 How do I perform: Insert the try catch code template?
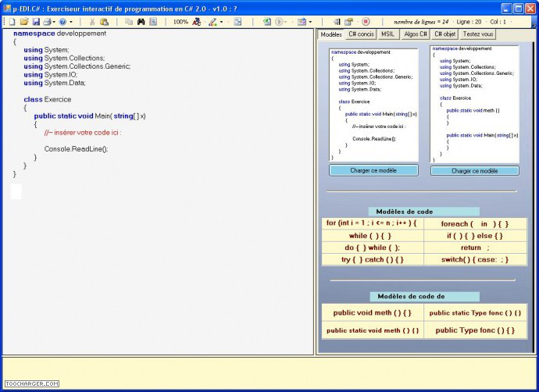pos(372,259)
